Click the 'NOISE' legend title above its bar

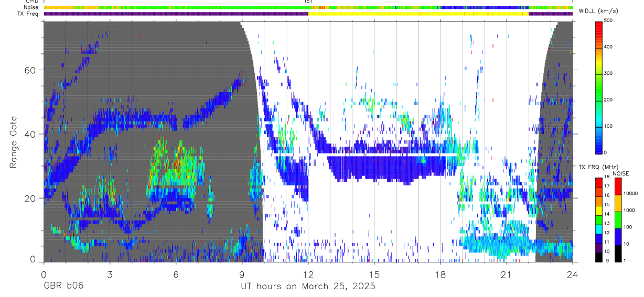click(620, 173)
